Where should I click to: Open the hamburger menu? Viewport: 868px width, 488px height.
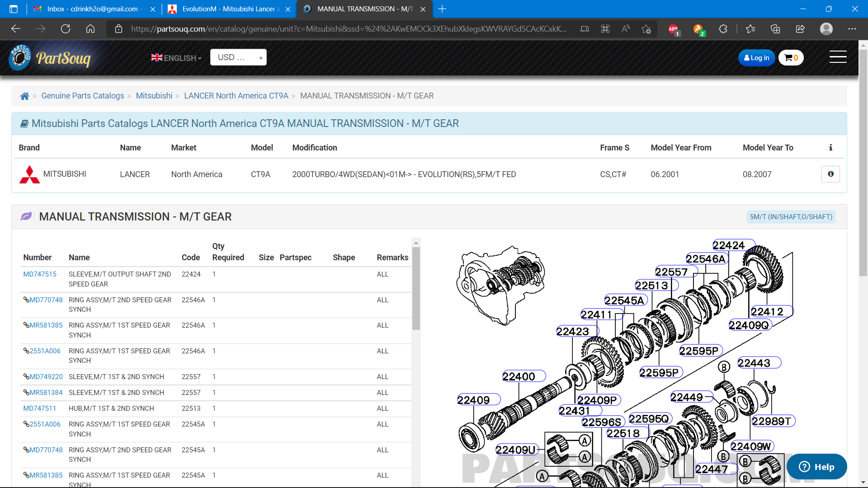coord(838,57)
